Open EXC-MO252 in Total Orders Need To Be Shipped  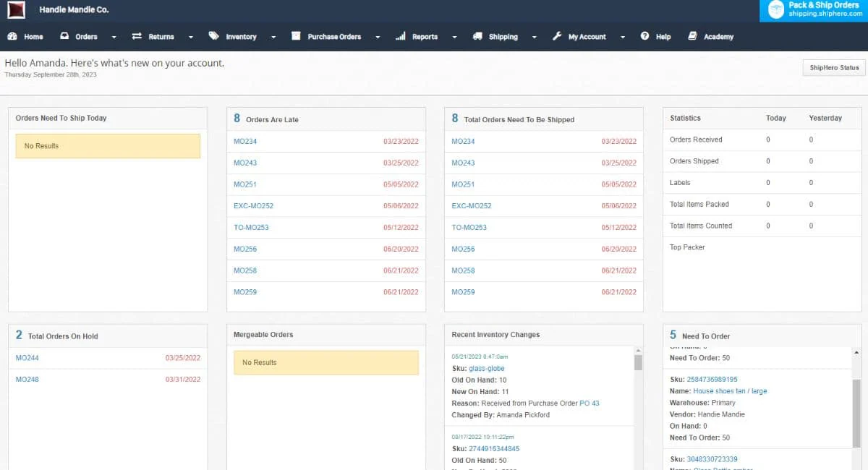[x=471, y=206]
